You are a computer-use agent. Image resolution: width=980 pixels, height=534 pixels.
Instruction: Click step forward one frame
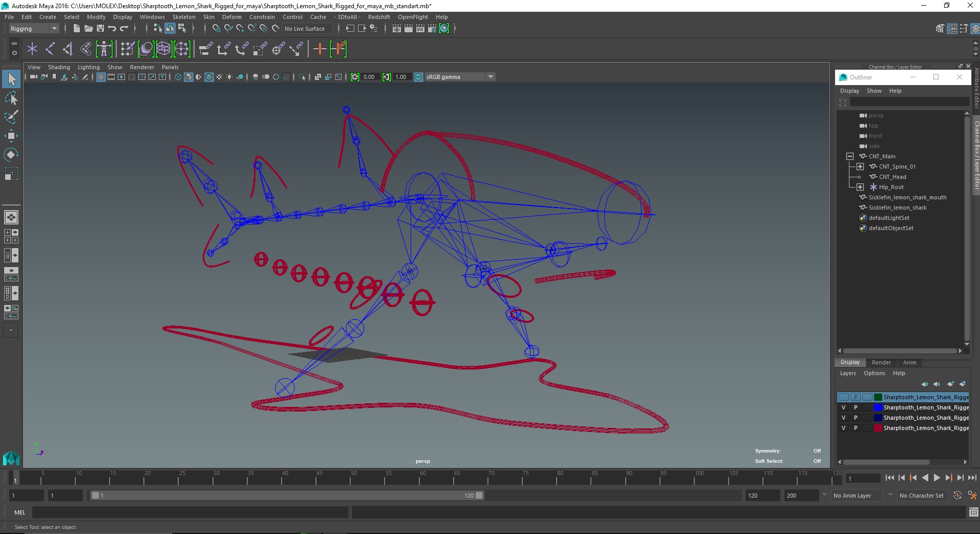pyautogui.click(x=960, y=478)
